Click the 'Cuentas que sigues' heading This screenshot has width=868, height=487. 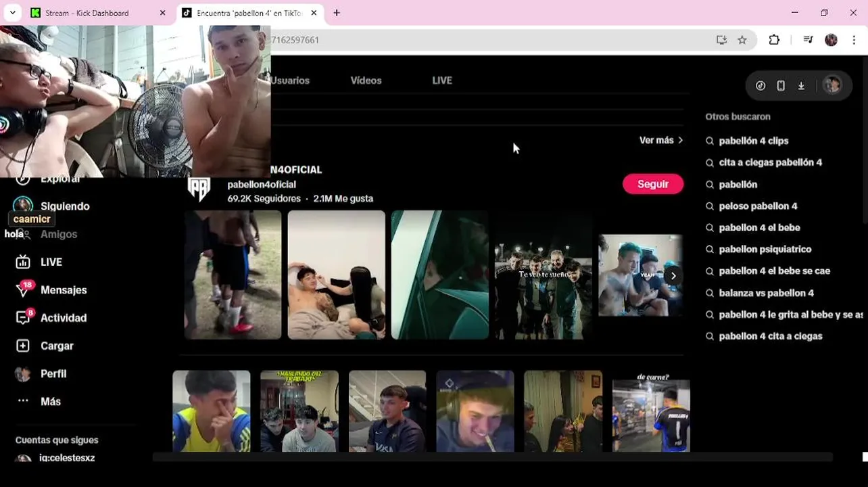click(x=57, y=440)
